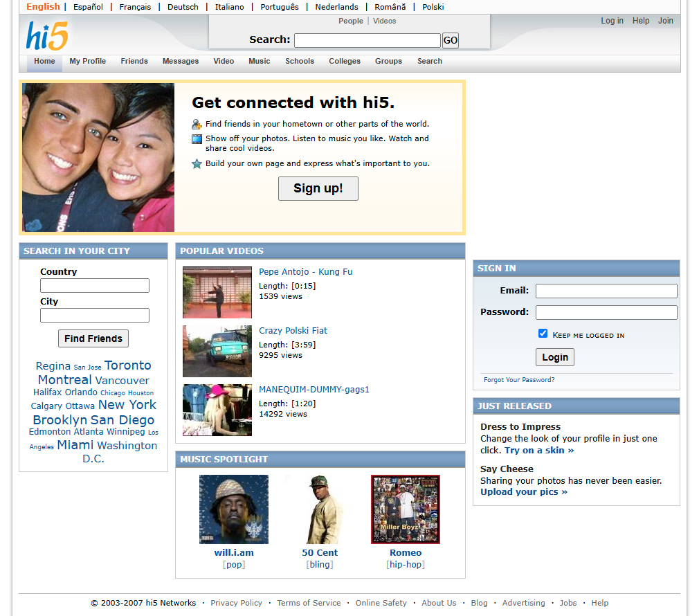Switch search mode to Videos

tap(384, 21)
